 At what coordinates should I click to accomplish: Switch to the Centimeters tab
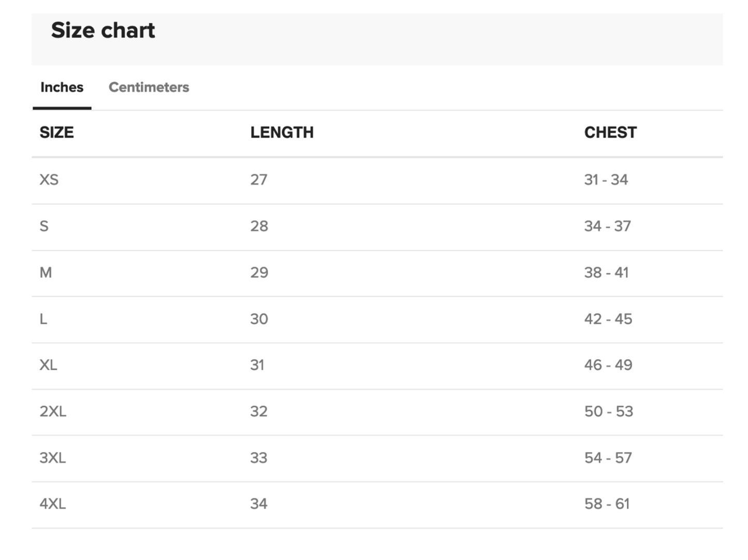[x=149, y=87]
